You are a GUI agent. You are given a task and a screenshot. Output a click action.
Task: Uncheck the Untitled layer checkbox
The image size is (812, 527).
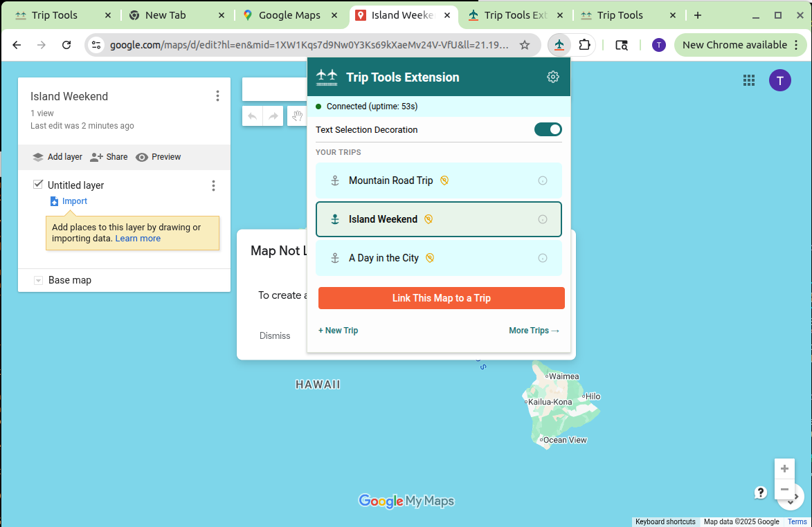(x=38, y=185)
